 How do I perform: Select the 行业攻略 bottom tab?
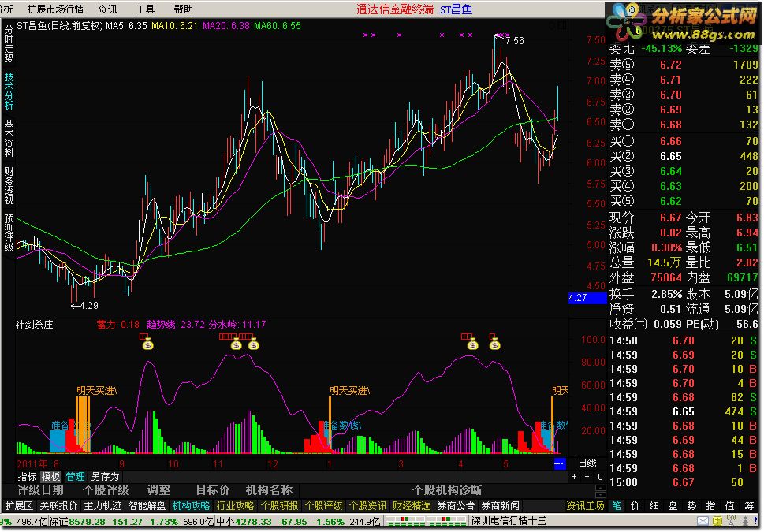[x=235, y=506]
